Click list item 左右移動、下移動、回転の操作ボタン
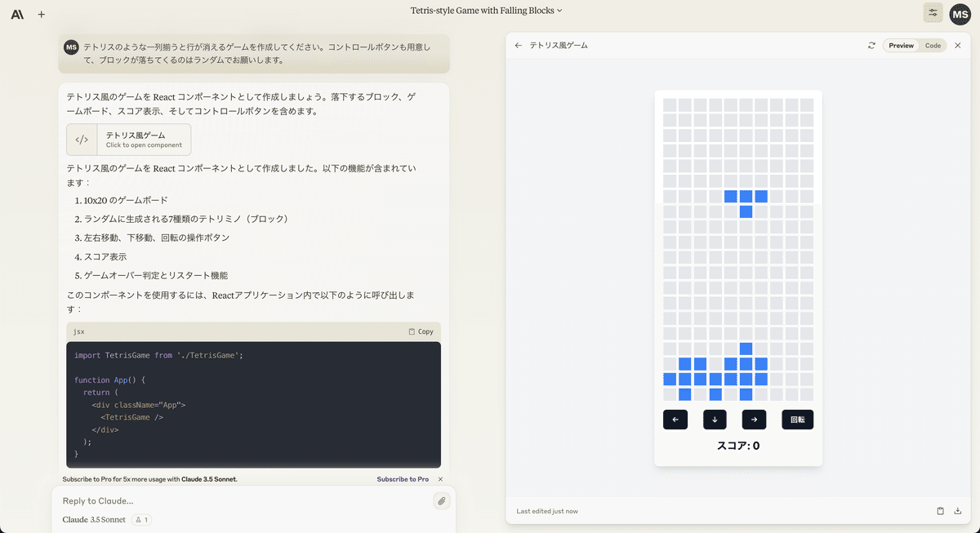980x533 pixels. coord(157,238)
